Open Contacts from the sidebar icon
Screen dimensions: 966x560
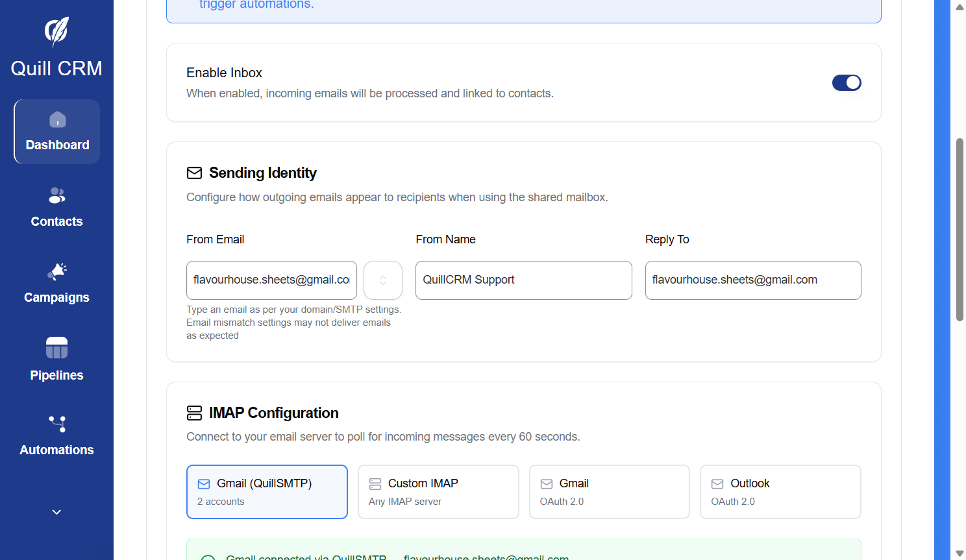[x=56, y=195]
